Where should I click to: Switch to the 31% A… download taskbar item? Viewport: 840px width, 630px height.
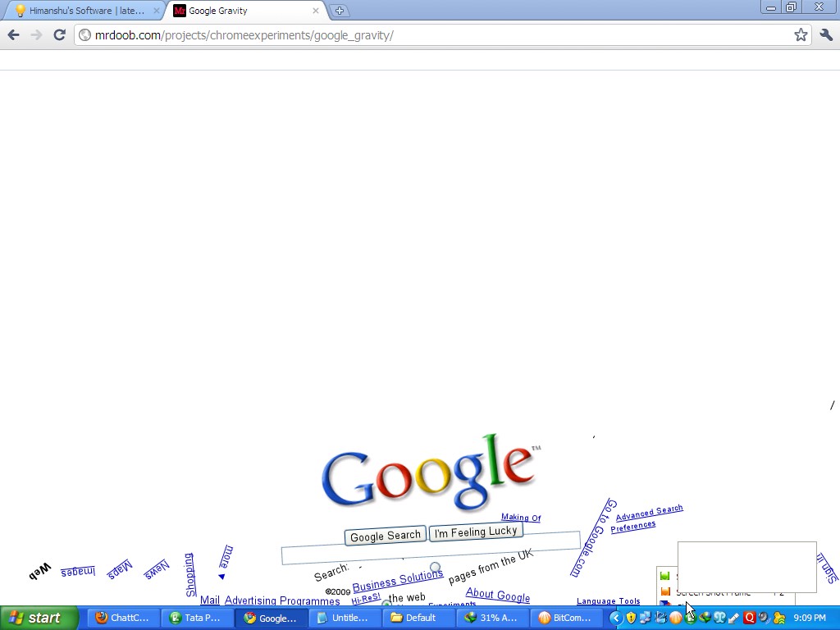click(x=492, y=618)
